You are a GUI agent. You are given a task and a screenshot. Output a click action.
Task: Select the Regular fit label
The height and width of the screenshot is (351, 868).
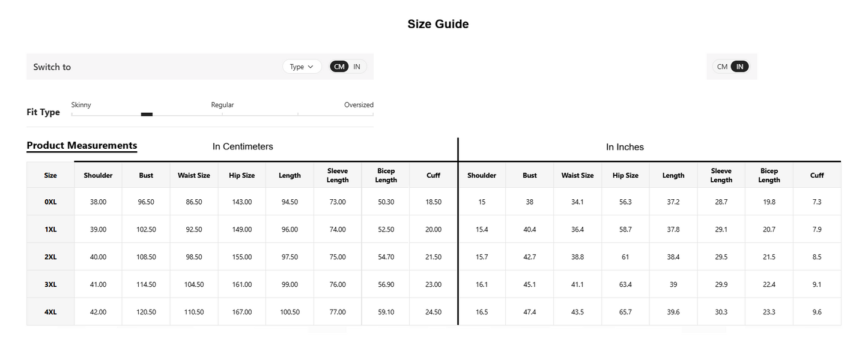pyautogui.click(x=222, y=105)
